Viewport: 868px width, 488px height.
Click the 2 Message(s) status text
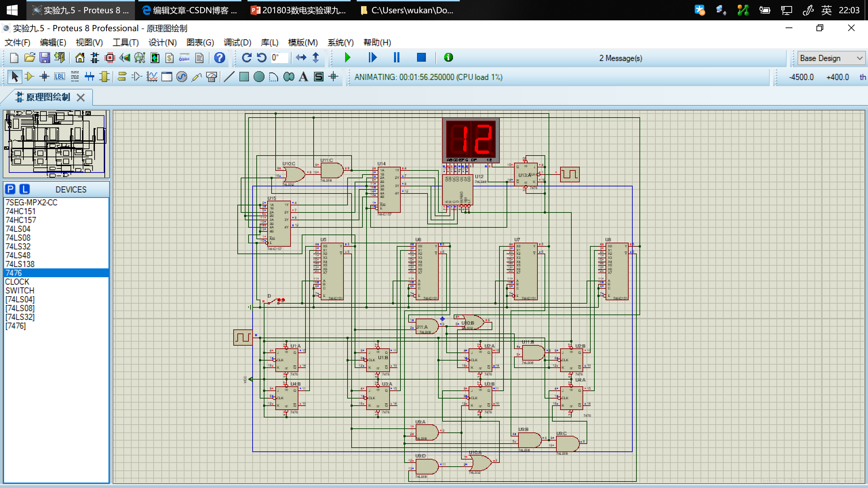point(620,58)
